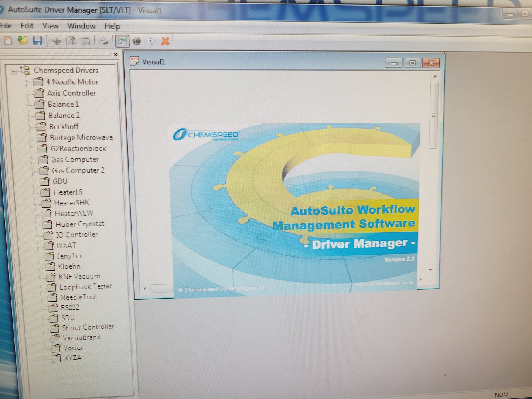Image resolution: width=532 pixels, height=399 pixels.
Task: Select the IO Controller driver
Action: coord(77,235)
